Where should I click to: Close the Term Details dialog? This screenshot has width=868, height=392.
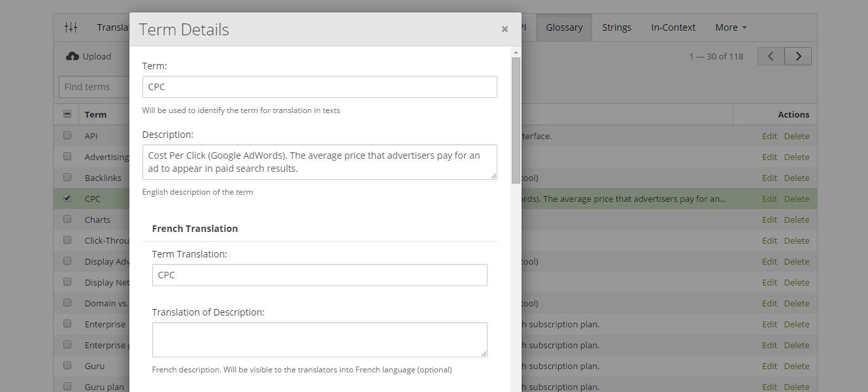[505, 29]
